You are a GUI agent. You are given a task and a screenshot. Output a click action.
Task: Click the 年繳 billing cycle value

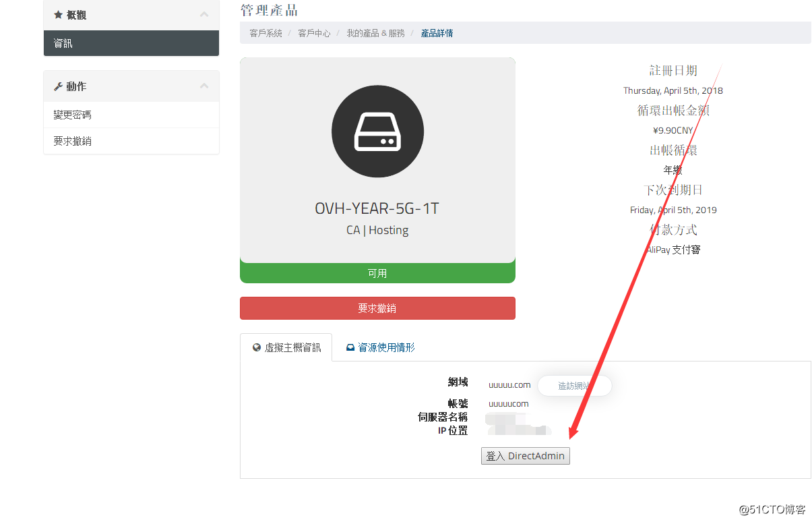[673, 170]
